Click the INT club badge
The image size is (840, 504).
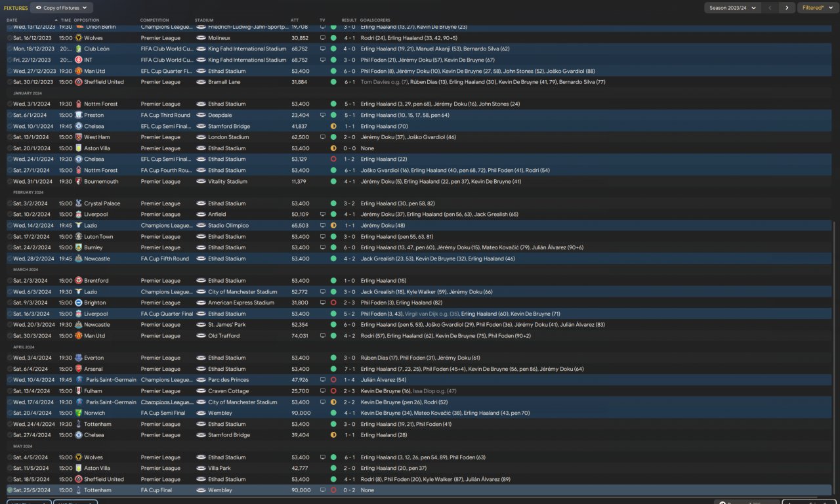click(x=78, y=60)
